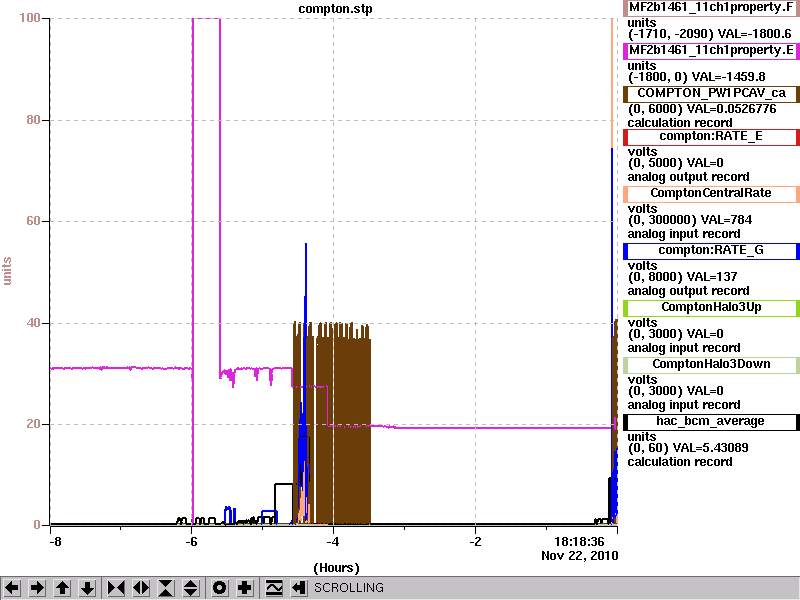Click the vertical 'units' y-axis label
Screen dimensions: 800x600
coord(7,271)
